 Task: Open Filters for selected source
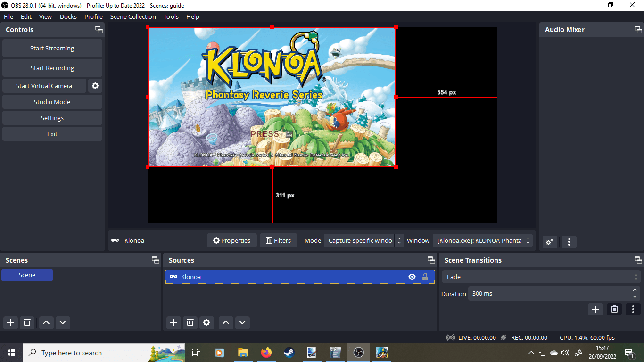pyautogui.click(x=279, y=240)
